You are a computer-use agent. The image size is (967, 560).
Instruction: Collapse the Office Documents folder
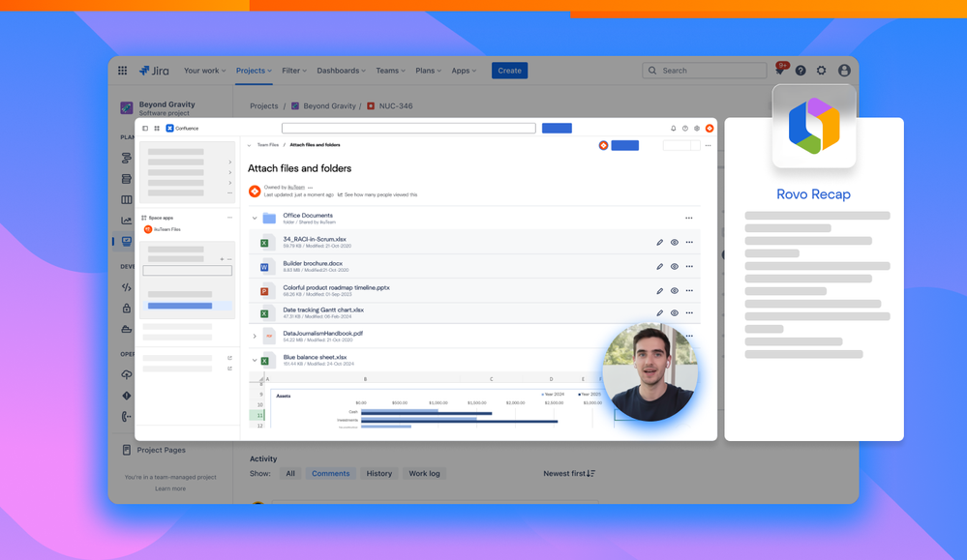255,218
